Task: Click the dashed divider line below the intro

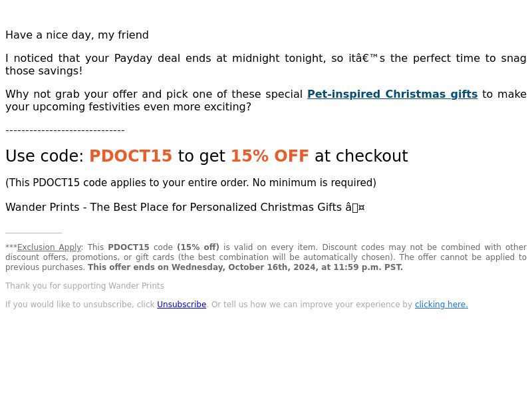Action: click(x=65, y=130)
